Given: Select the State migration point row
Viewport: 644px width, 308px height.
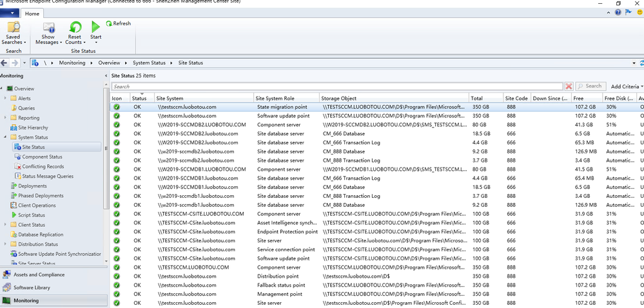Looking at the screenshot, I should [x=376, y=107].
